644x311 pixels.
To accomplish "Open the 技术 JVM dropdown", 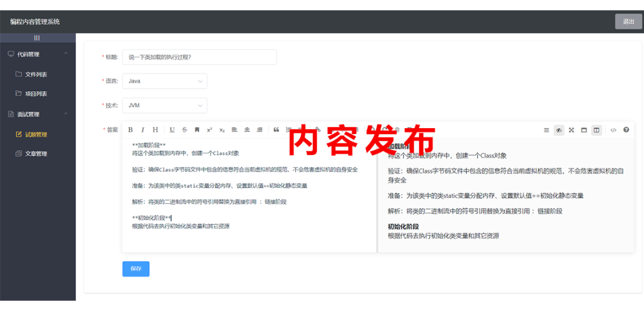I will (165, 105).
